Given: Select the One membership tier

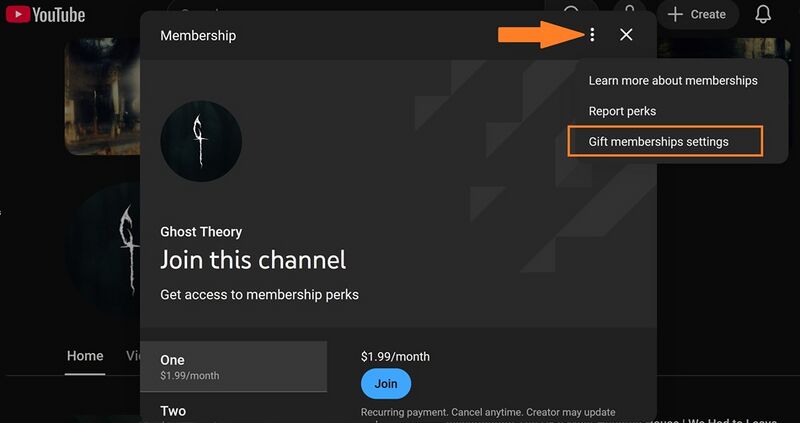Looking at the screenshot, I should pyautogui.click(x=234, y=366).
